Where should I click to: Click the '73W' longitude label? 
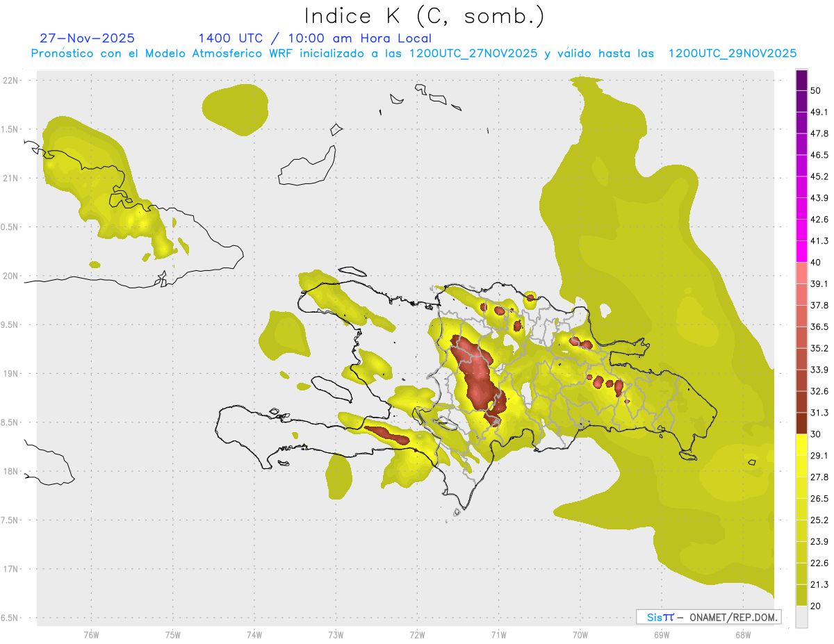tap(336, 635)
